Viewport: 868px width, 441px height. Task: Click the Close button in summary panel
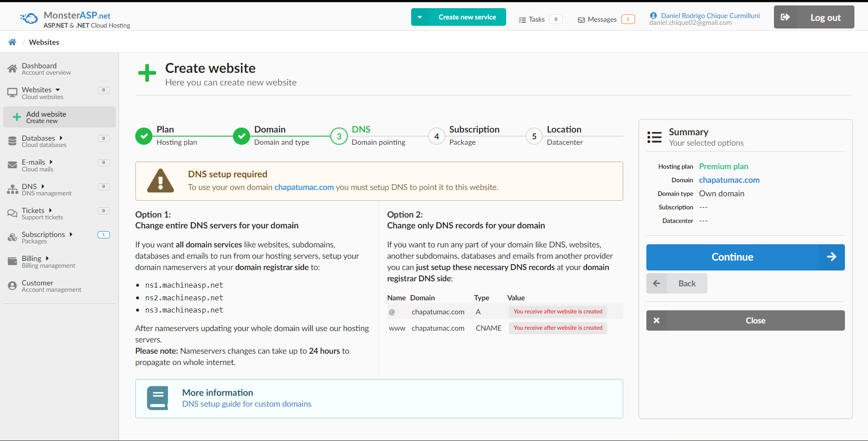[x=745, y=320]
